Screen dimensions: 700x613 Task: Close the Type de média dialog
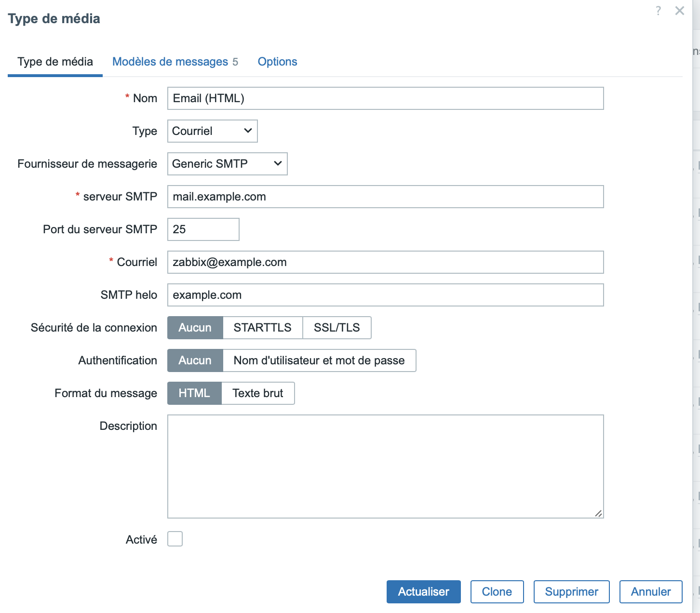[x=679, y=11]
